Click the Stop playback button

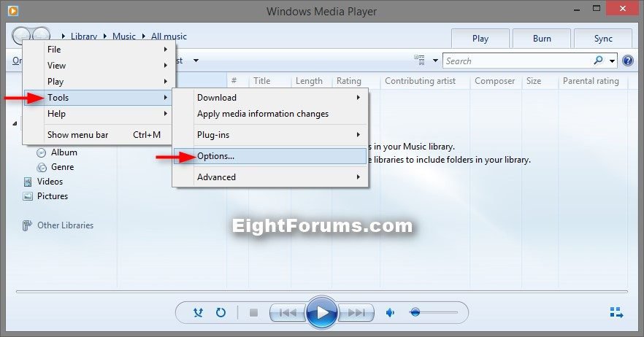click(x=253, y=313)
